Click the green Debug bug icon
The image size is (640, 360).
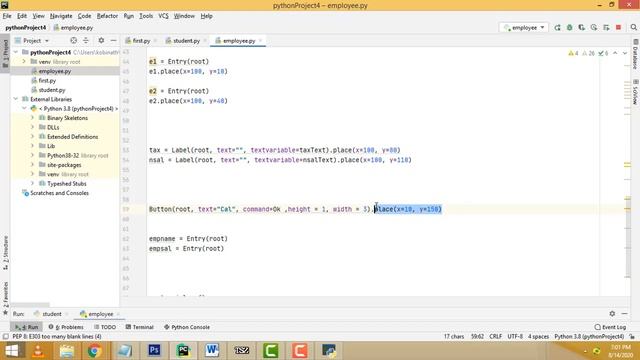(x=569, y=27)
